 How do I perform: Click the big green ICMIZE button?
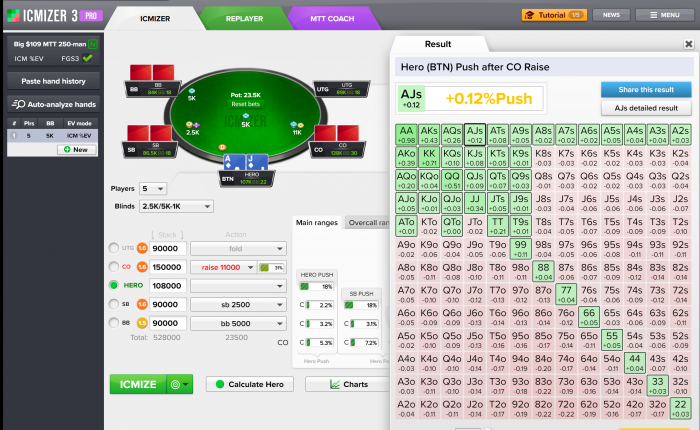click(138, 384)
